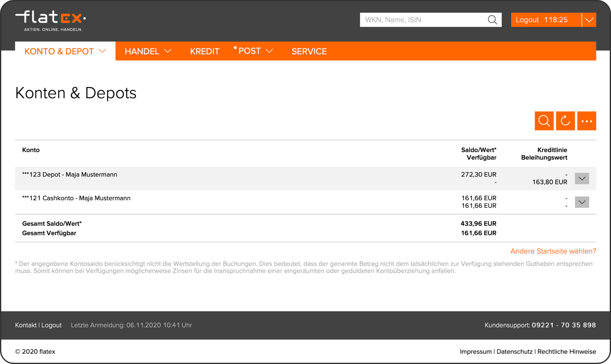Image resolution: width=611 pixels, height=364 pixels.
Task: Go to the Kredit tab
Action: [205, 51]
